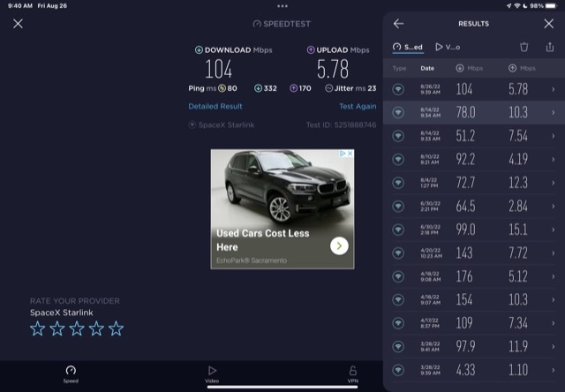The width and height of the screenshot is (565, 392).
Task: Delete results using the trash icon
Action: tap(524, 47)
